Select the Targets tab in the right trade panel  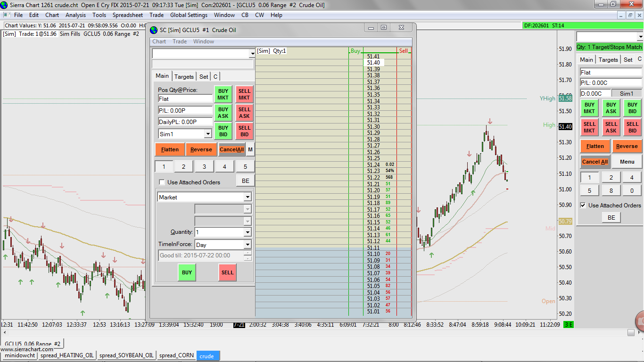pyautogui.click(x=608, y=60)
